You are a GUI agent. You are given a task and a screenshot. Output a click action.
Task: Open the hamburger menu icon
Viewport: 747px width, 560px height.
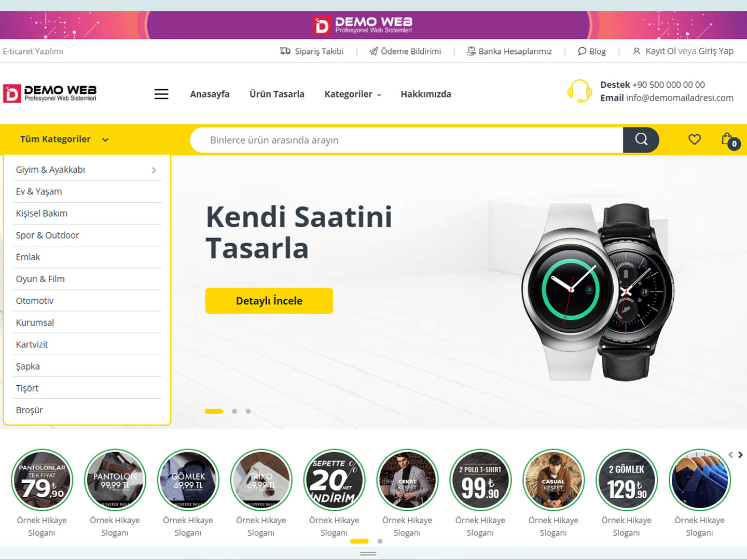tap(161, 94)
